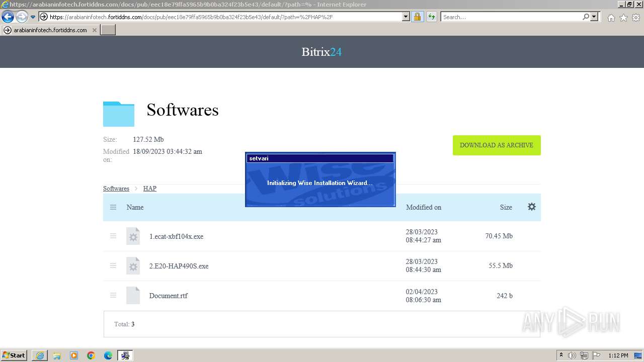Screen dimensions: 644x362
Task: Open the Document.rtf file link
Action: [x=168, y=296]
